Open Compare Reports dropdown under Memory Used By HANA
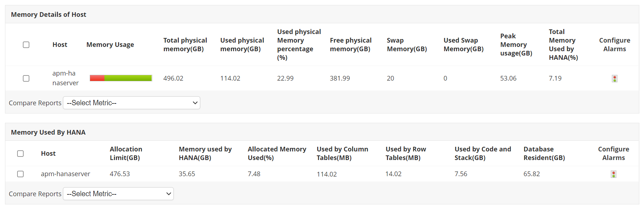The width and height of the screenshot is (644, 208). [x=118, y=194]
